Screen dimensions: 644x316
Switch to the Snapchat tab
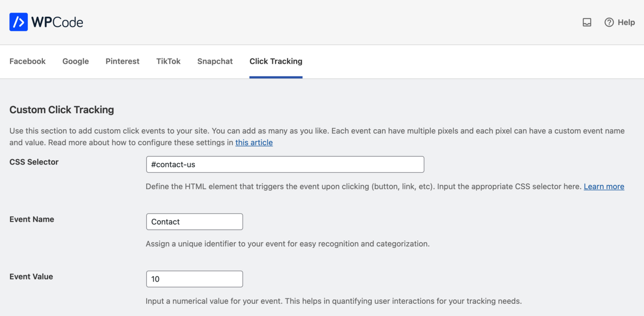tap(215, 61)
